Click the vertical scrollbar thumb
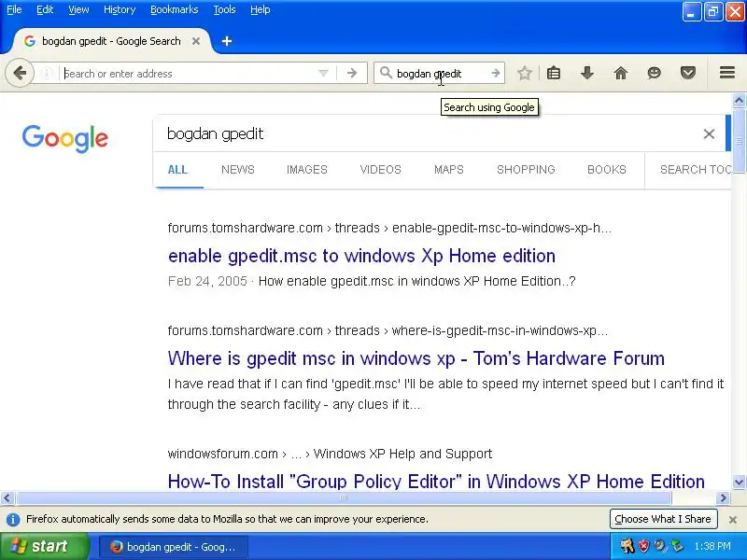This screenshot has height=560, width=747. 739,141
